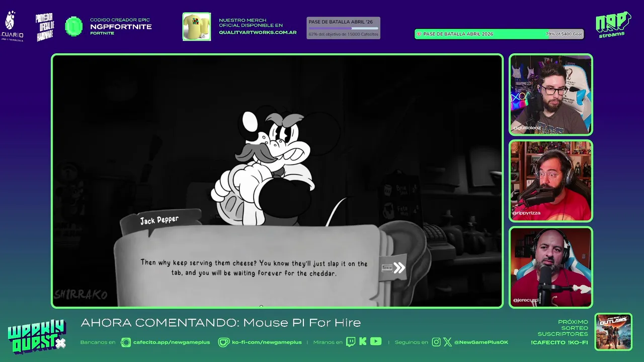The image size is (644, 362).
Task: Click the Proveedor Oficial de Hardware logo
Action: (45, 27)
